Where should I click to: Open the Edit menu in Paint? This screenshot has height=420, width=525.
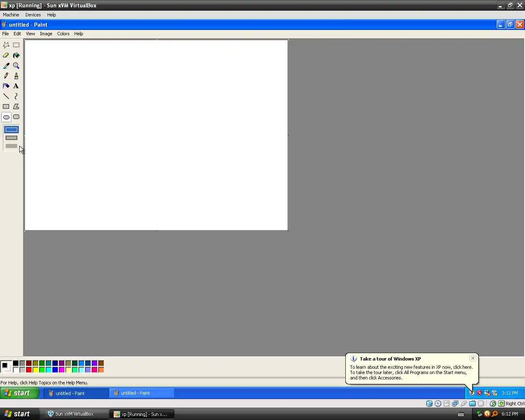[17, 34]
